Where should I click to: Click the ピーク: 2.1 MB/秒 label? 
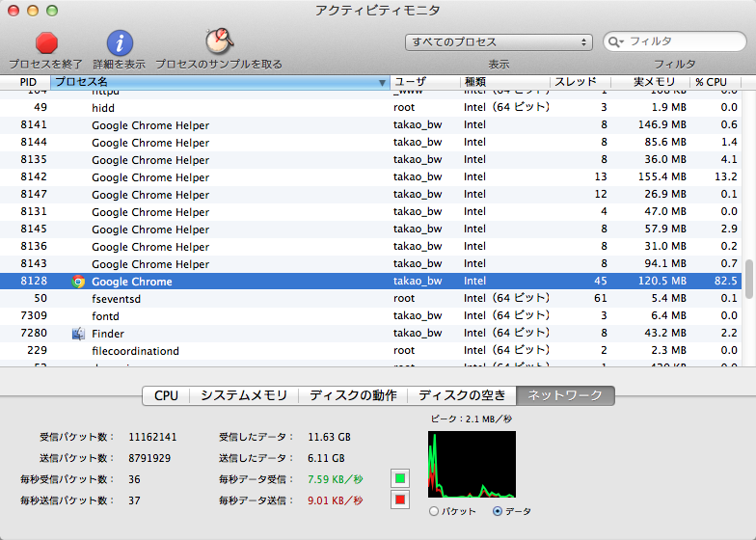471,418
